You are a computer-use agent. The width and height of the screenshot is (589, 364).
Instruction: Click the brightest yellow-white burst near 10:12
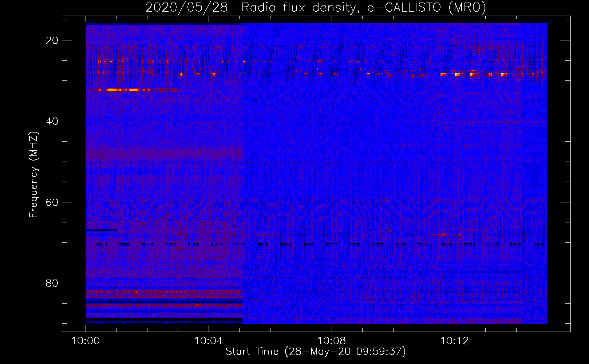pyautogui.click(x=457, y=75)
